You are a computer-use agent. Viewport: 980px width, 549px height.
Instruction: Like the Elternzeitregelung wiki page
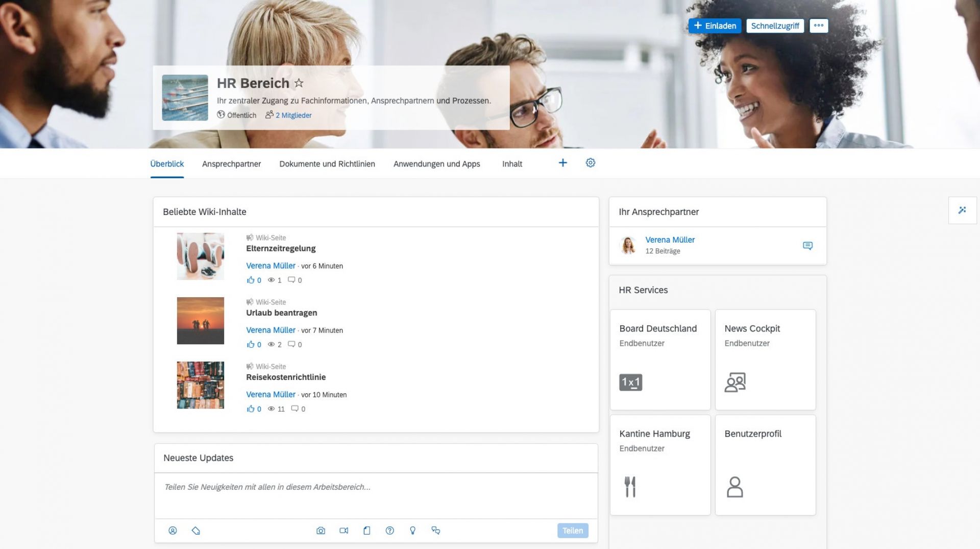(x=251, y=280)
